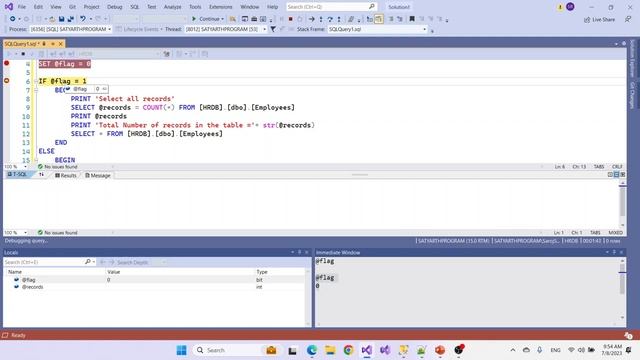This screenshot has height=360, width=640.
Task: Click the user account avatar
Action: (x=570, y=7)
